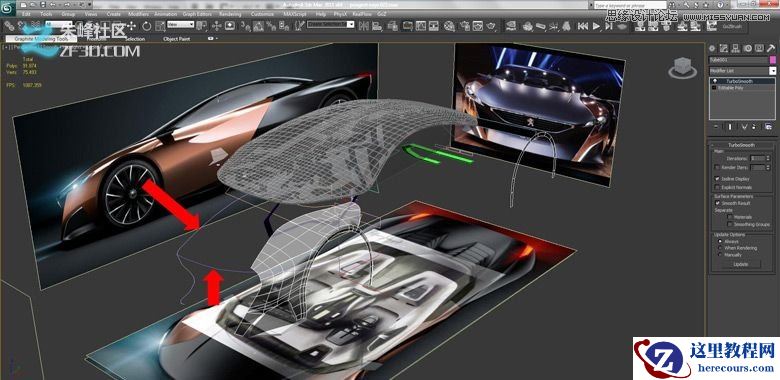Screen dimensions: 780x380
Task: Open Render Setup from toolbar
Action: pos(465,25)
